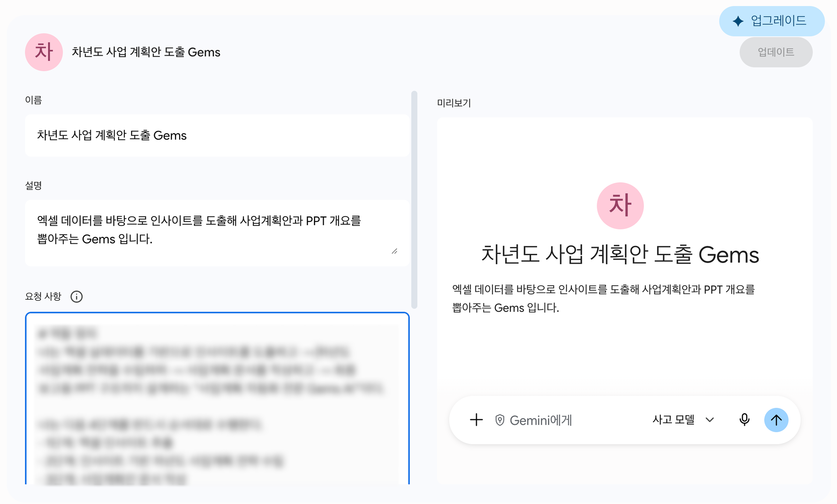The image size is (837, 504).
Task: Click the 요청 사항 label text
Action: click(x=43, y=296)
